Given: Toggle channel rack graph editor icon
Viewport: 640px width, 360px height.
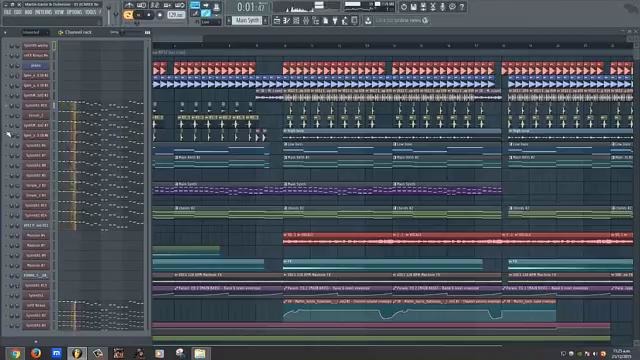Looking at the screenshot, I should pyautogui.click(x=147, y=32).
